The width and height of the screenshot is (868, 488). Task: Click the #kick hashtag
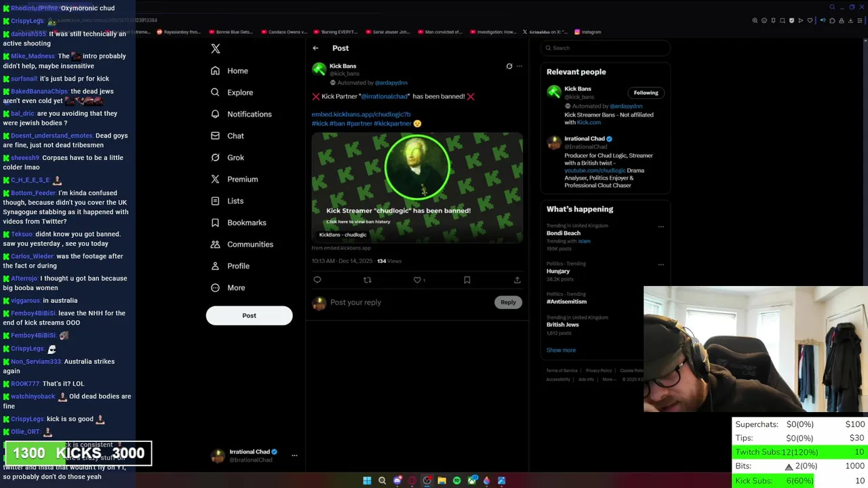(x=319, y=123)
